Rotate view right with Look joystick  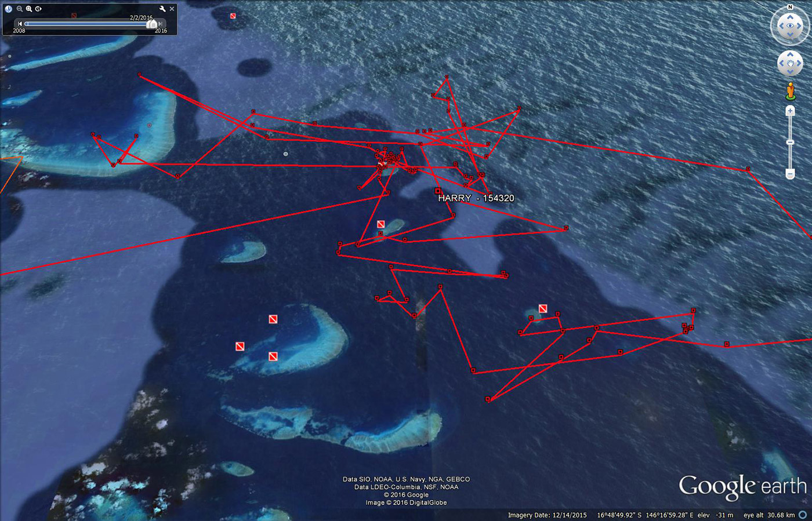799,26
